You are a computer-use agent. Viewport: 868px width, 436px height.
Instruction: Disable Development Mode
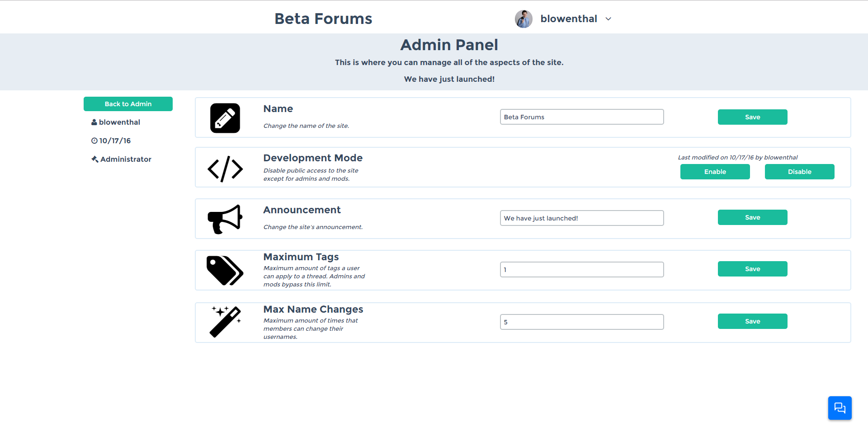coord(800,172)
